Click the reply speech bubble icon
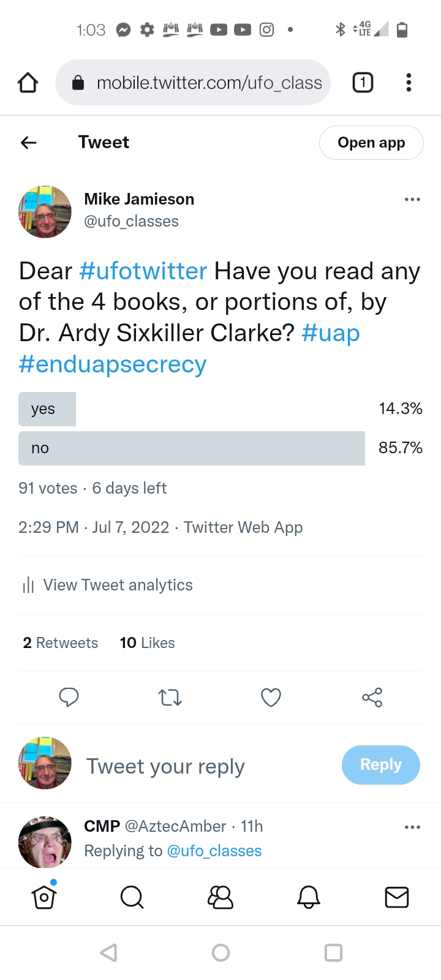441x980 pixels. [69, 697]
